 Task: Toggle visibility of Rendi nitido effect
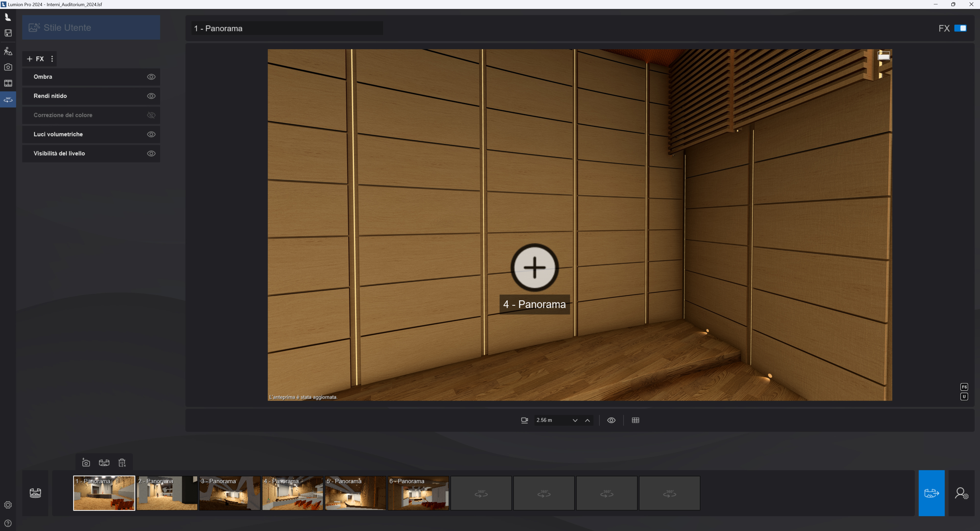click(151, 96)
